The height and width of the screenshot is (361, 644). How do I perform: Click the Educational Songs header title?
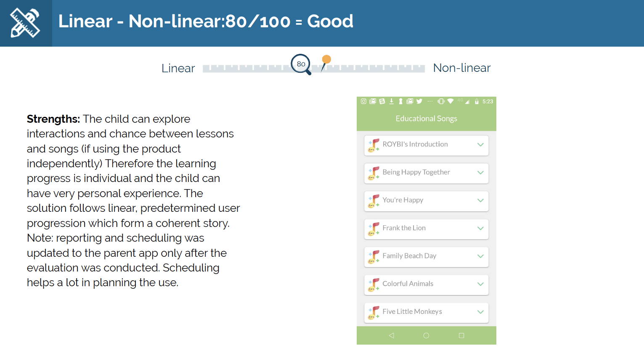pos(426,119)
